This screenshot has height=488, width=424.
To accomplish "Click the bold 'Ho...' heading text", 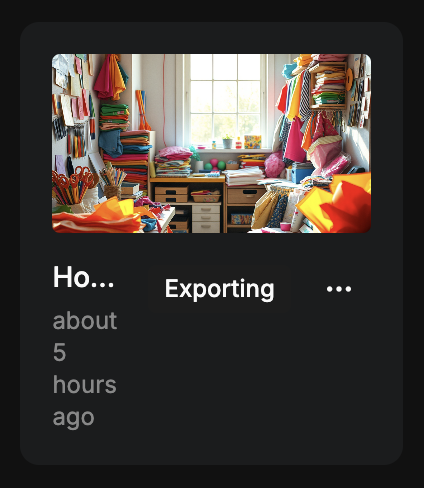I will (x=84, y=277).
